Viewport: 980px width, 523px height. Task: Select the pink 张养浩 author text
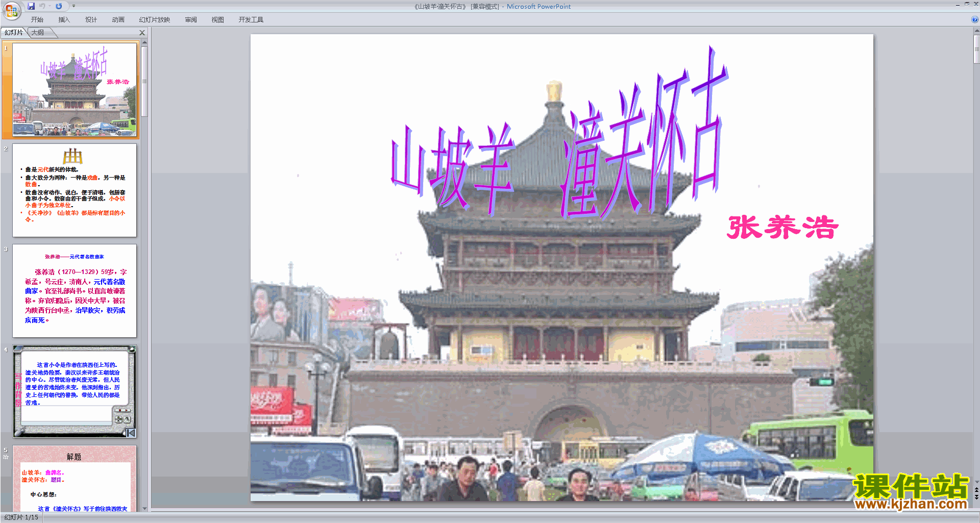pos(782,227)
